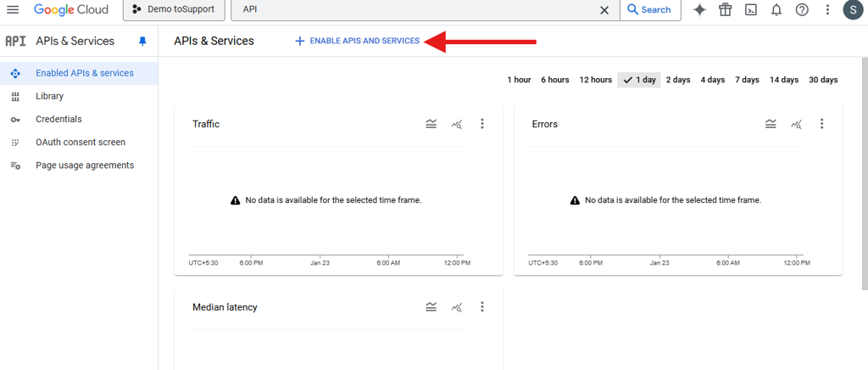Open Page usage agreements
Image resolution: width=868 pixels, height=370 pixels.
click(79, 165)
